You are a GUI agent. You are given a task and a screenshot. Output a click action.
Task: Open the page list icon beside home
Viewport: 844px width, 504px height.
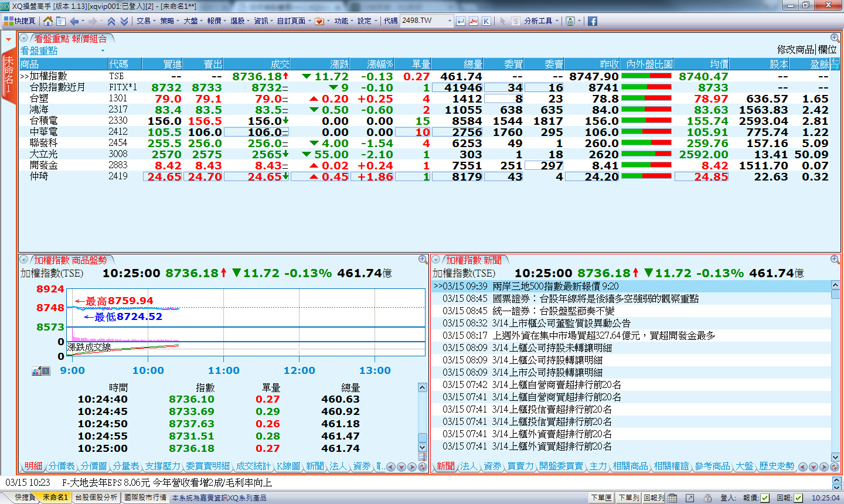pyautogui.click(x=60, y=21)
